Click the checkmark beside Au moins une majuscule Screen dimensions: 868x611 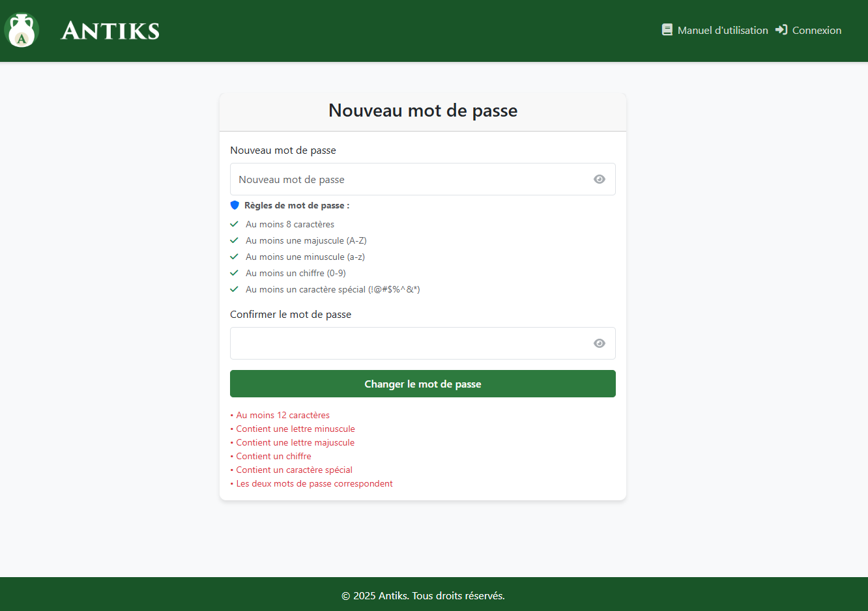click(234, 240)
